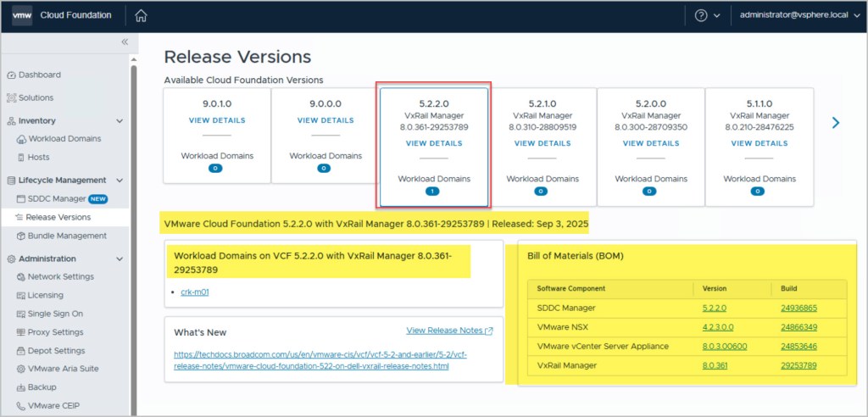
Task: Click the Solutions icon in sidebar
Action: tap(11, 98)
